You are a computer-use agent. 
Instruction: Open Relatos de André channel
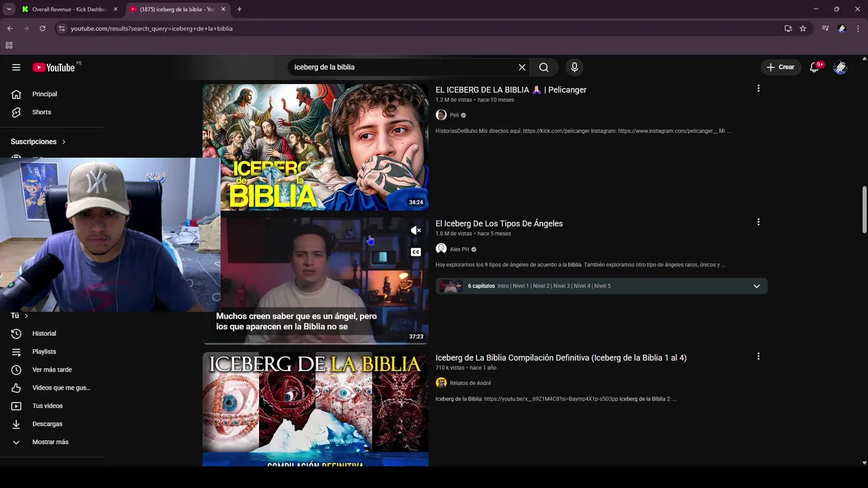tap(470, 383)
